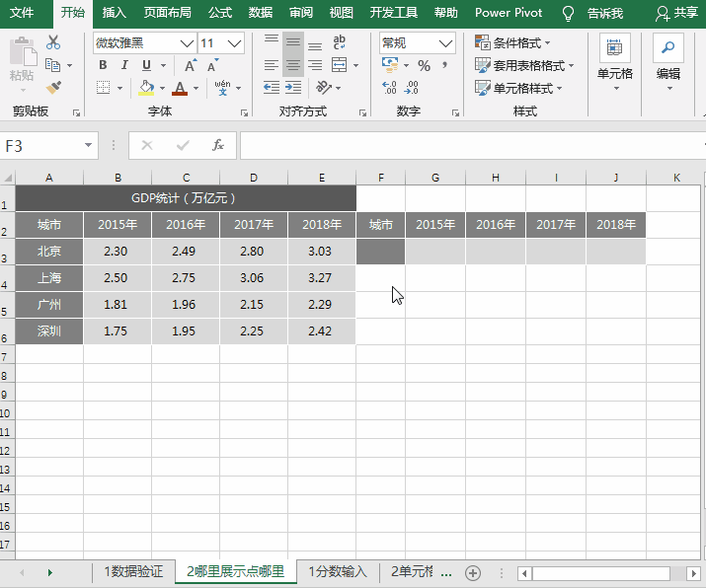
Task: Launch the 字体 font dialog launcher
Action: click(x=244, y=112)
